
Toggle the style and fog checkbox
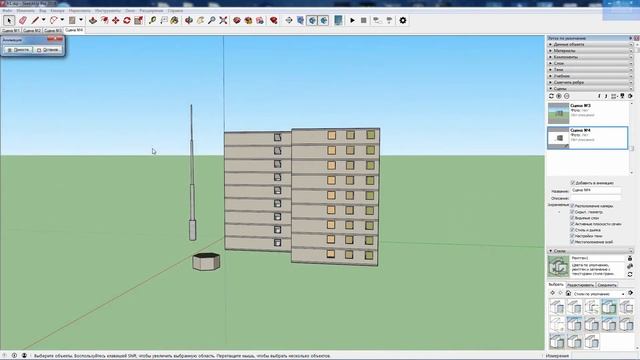pyautogui.click(x=572, y=230)
